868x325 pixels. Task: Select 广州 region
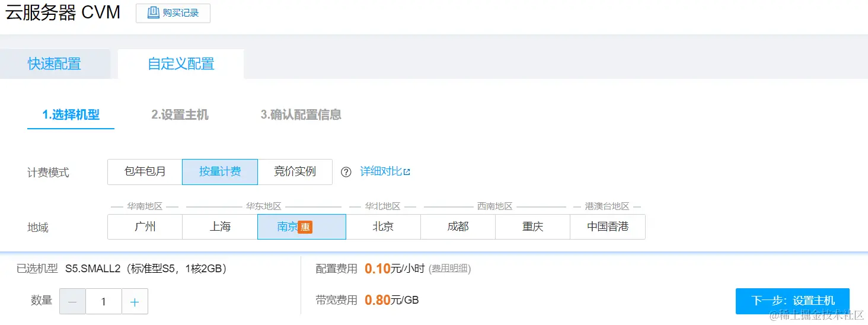coord(145,227)
